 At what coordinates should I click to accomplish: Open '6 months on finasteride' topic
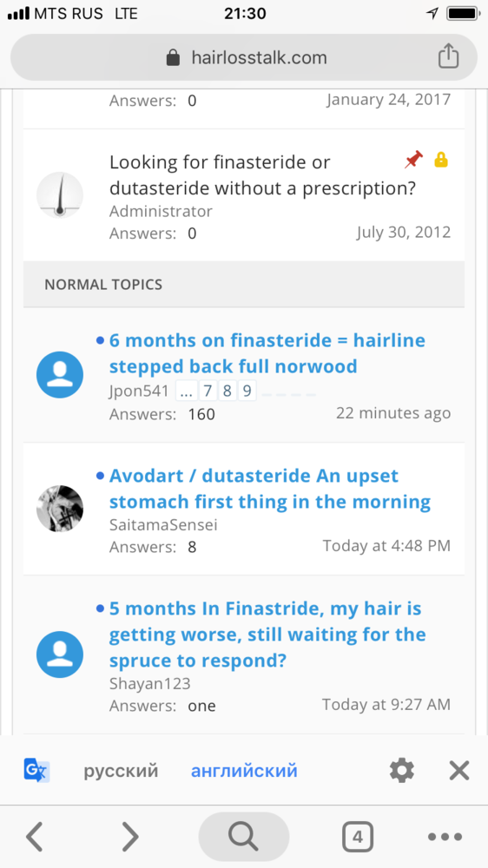(x=267, y=352)
